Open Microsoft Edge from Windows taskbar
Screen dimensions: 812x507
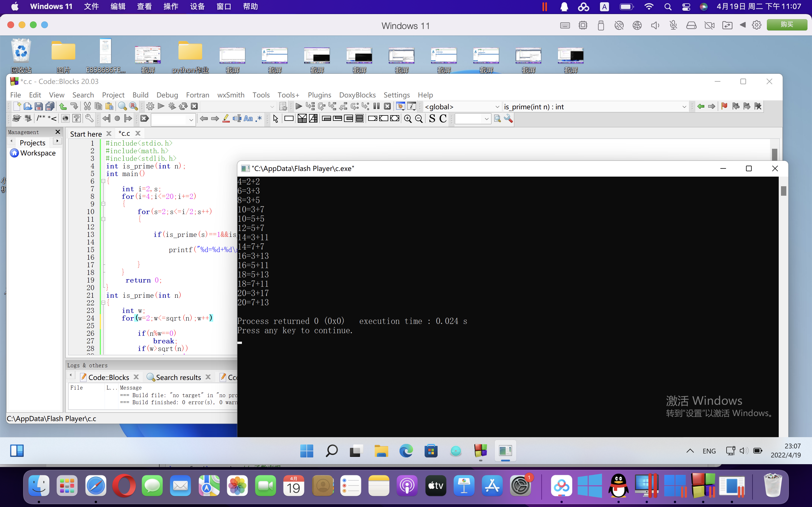point(406,451)
